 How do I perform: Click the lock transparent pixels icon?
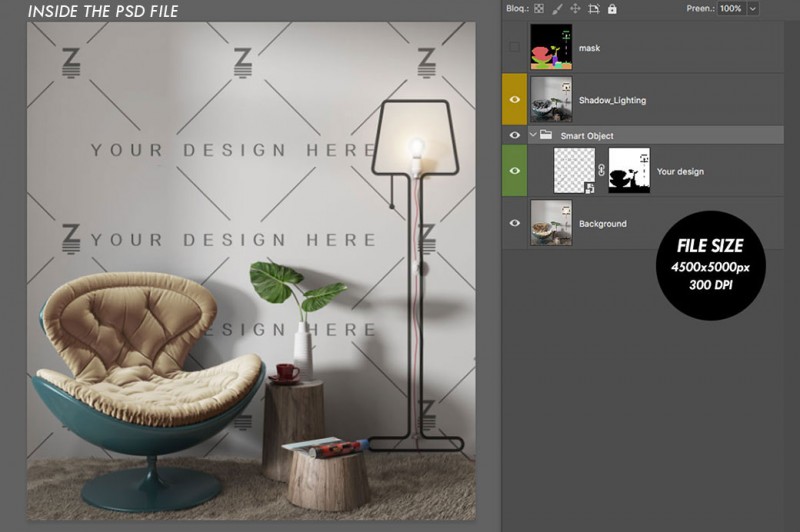tap(539, 9)
